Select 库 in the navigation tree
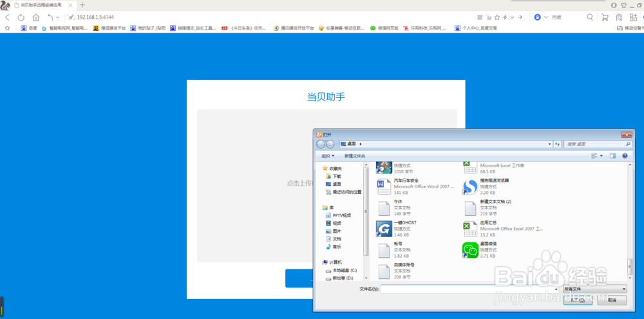The image size is (644, 319). point(328,208)
